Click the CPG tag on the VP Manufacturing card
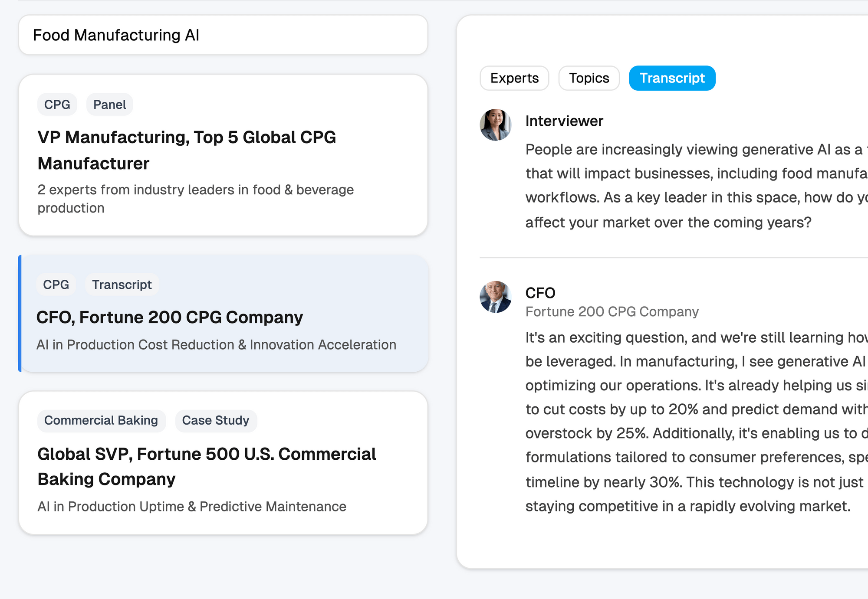Viewport: 868px width, 599px height. (x=57, y=105)
